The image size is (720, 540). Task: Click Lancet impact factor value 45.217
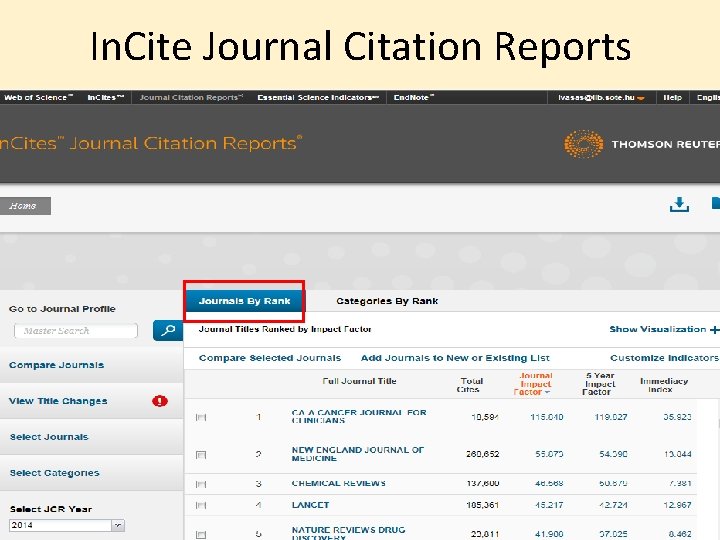(549, 505)
